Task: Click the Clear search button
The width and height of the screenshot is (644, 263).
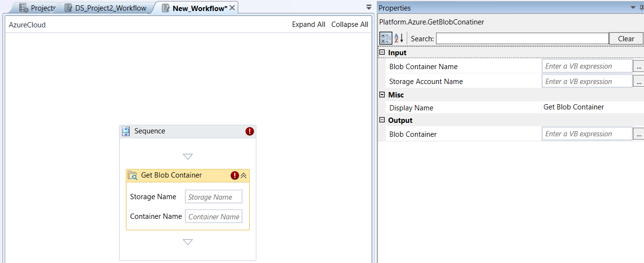Action: 626,38
